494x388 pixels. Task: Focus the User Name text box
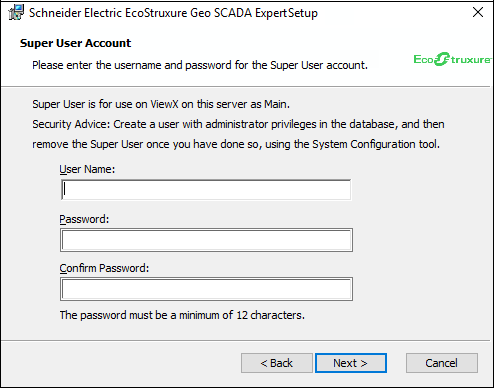tap(206, 190)
